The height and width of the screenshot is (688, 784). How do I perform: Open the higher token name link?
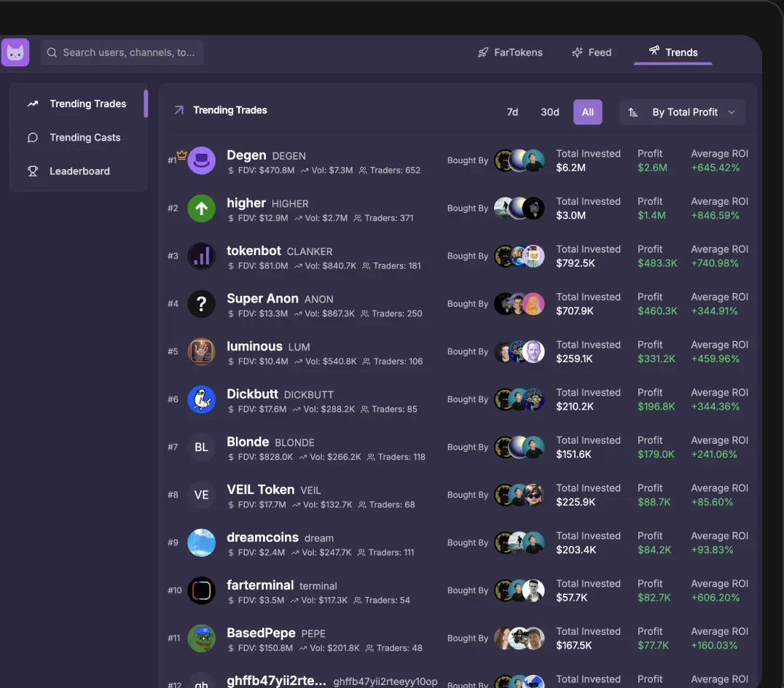coord(246,203)
